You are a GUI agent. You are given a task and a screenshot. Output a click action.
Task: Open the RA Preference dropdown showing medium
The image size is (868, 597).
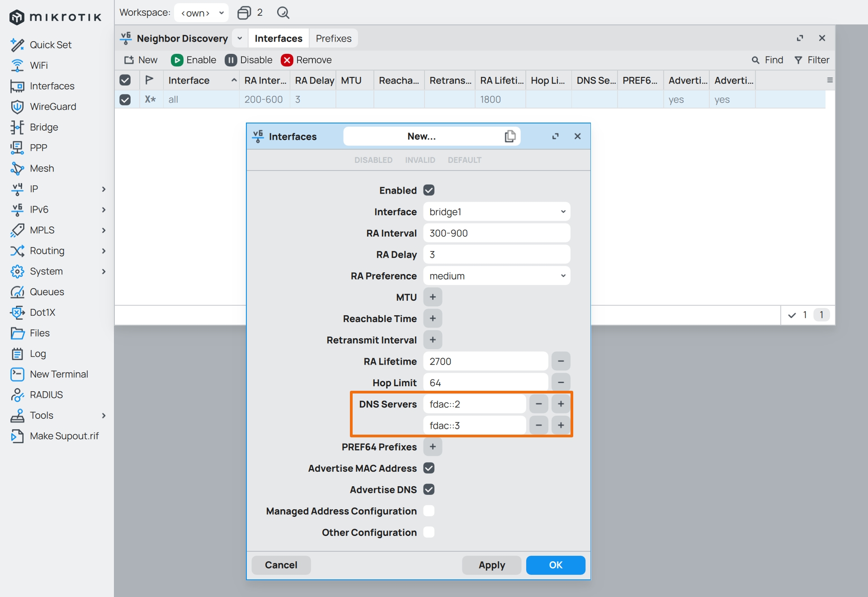click(497, 276)
